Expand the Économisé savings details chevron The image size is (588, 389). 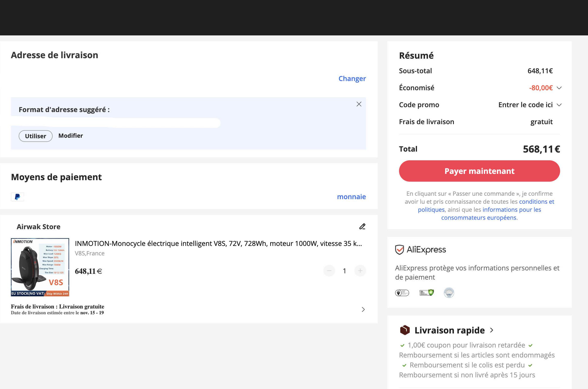tap(559, 88)
